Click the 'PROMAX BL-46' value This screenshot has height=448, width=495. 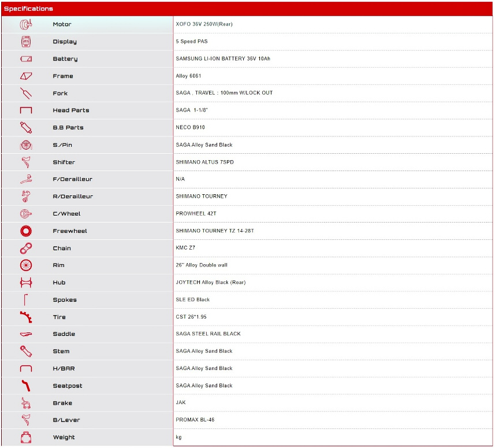195,420
